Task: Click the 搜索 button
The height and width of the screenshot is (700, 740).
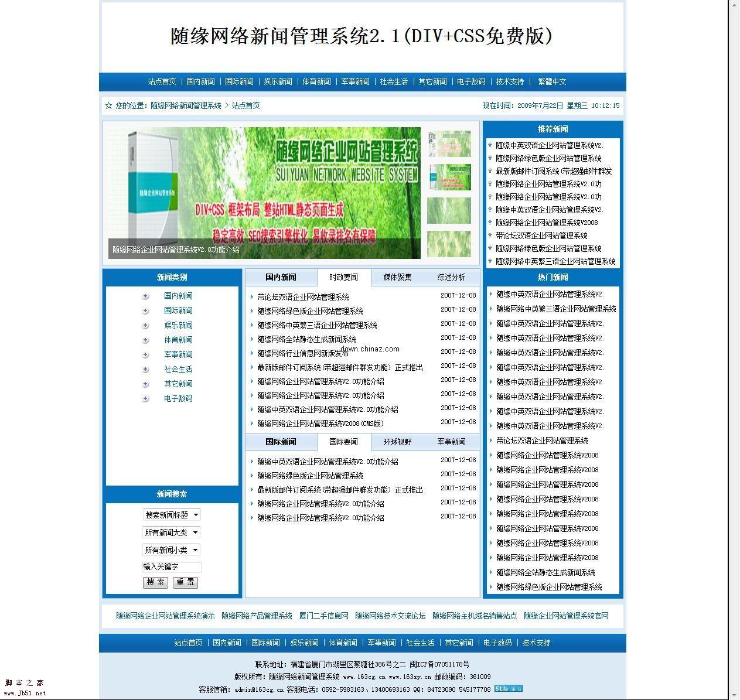Action: (155, 582)
